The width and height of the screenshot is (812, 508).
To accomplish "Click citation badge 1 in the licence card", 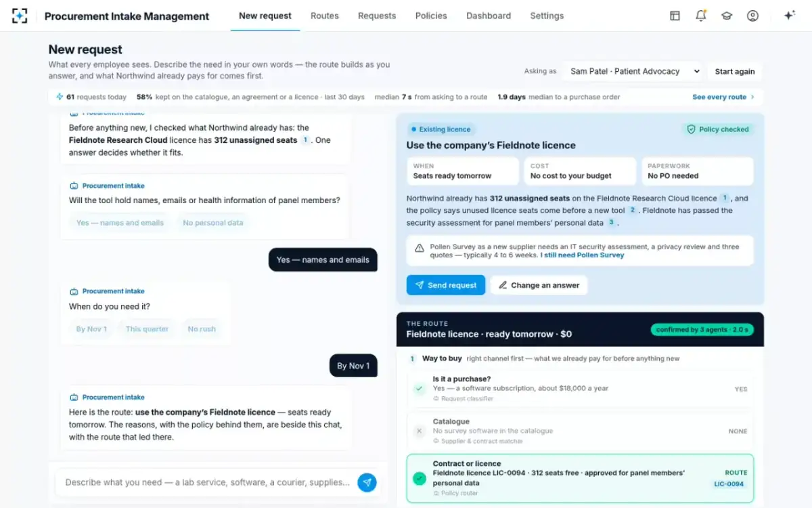I will tap(724, 198).
